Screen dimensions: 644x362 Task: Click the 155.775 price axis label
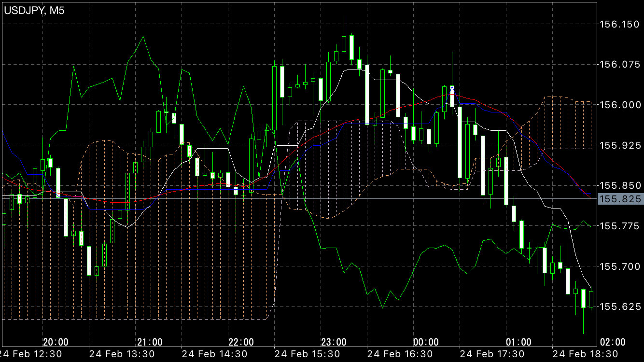pos(619,226)
